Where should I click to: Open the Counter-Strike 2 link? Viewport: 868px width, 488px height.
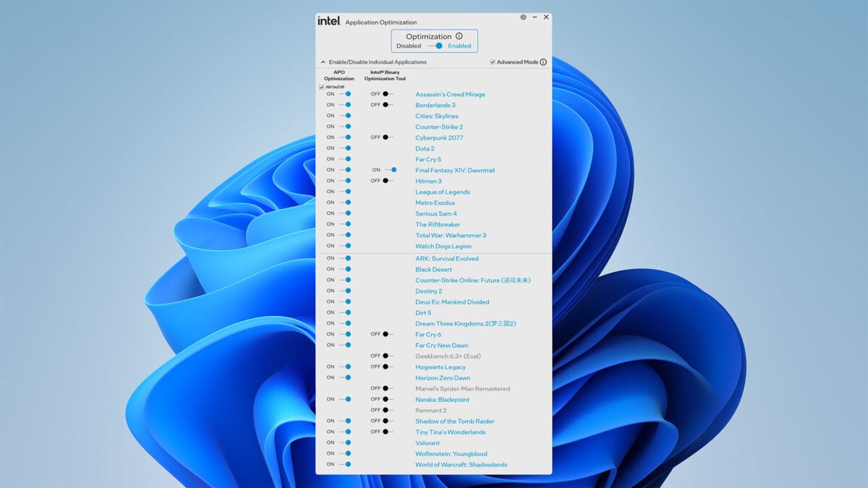pos(438,127)
